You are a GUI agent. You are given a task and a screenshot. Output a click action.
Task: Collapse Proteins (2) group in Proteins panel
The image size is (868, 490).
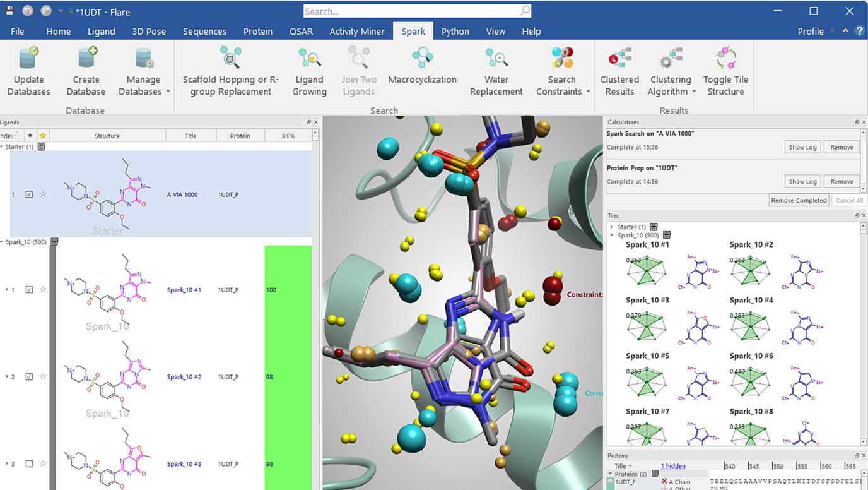[x=610, y=474]
